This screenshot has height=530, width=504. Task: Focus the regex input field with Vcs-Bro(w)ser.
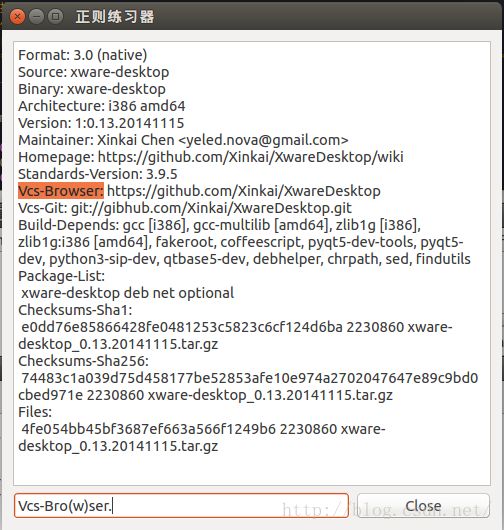click(x=181, y=506)
